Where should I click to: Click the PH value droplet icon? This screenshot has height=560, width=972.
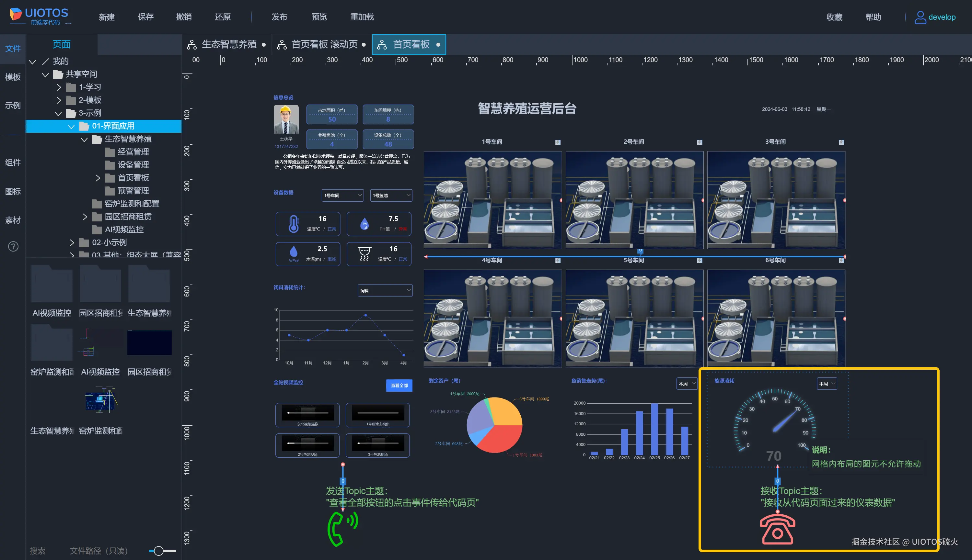click(x=364, y=224)
